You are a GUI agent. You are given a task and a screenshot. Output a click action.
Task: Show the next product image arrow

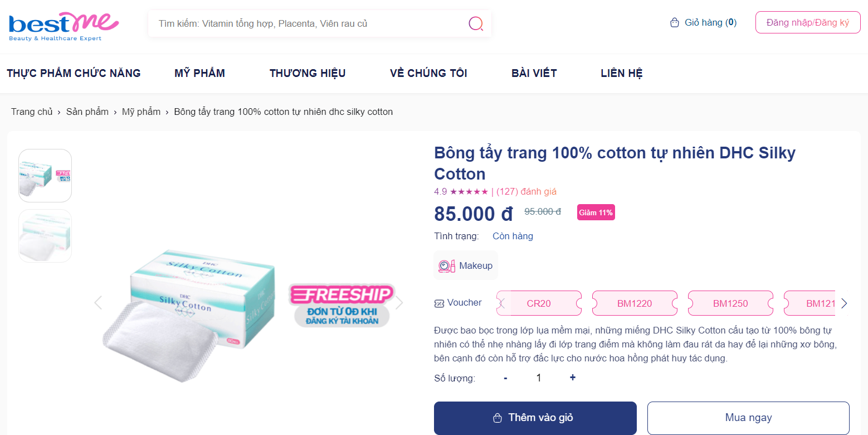click(x=399, y=302)
